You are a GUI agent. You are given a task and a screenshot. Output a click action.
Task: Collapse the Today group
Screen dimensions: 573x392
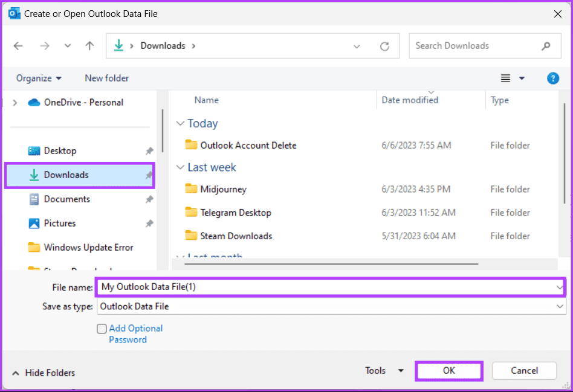[x=180, y=123]
